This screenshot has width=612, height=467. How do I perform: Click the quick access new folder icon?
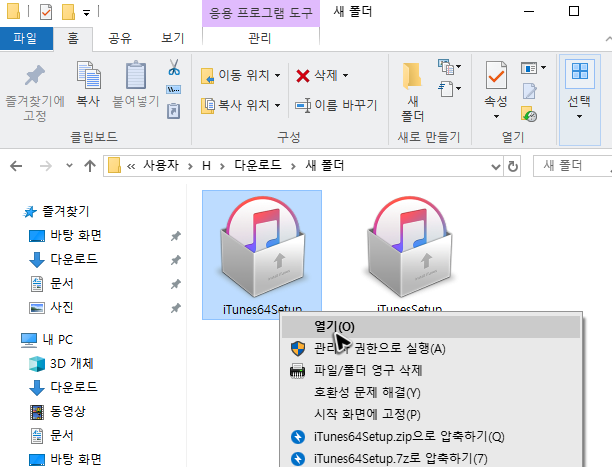pyautogui.click(x=68, y=12)
